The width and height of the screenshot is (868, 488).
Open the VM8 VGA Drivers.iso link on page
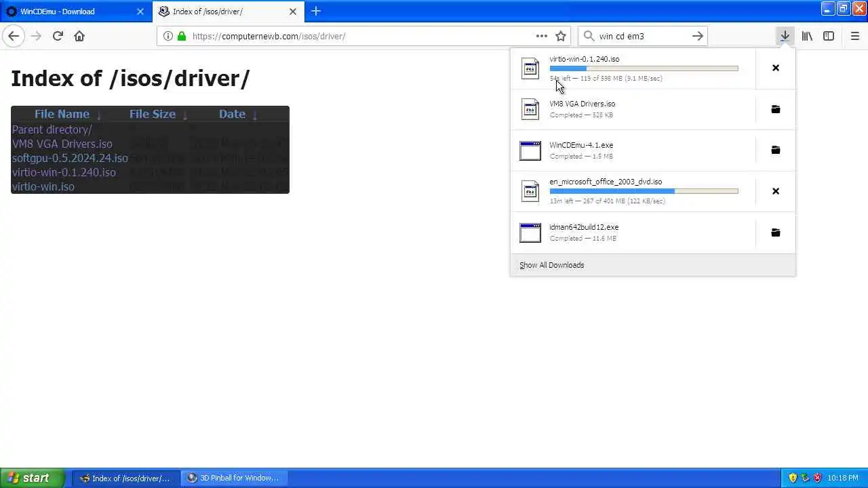[62, 144]
